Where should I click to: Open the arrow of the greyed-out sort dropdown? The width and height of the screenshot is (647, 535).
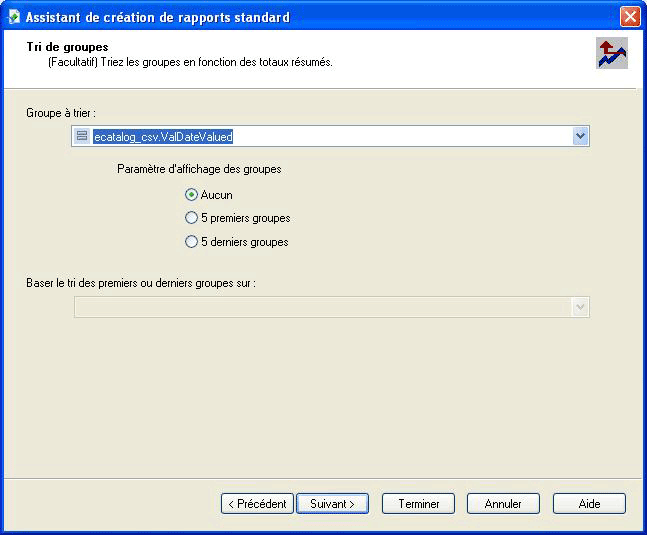point(580,307)
